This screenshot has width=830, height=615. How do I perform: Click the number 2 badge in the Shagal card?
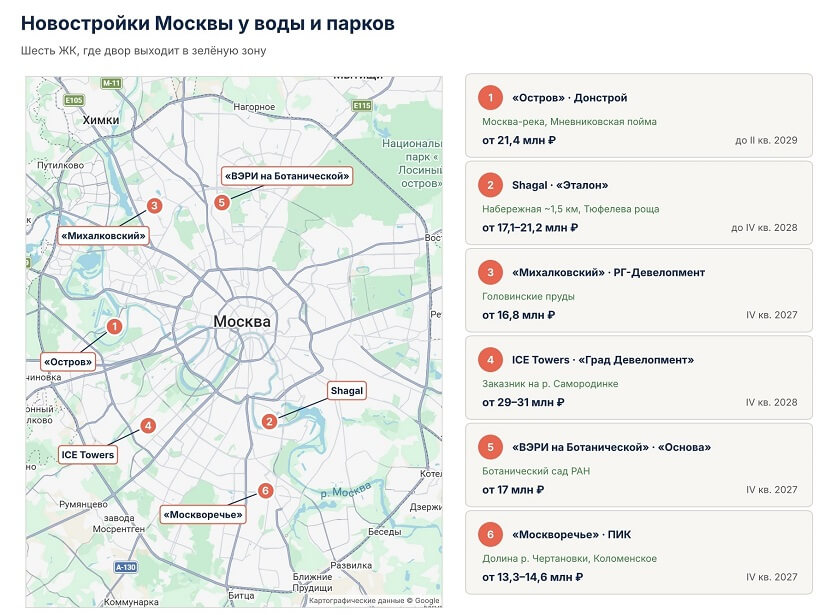point(490,185)
